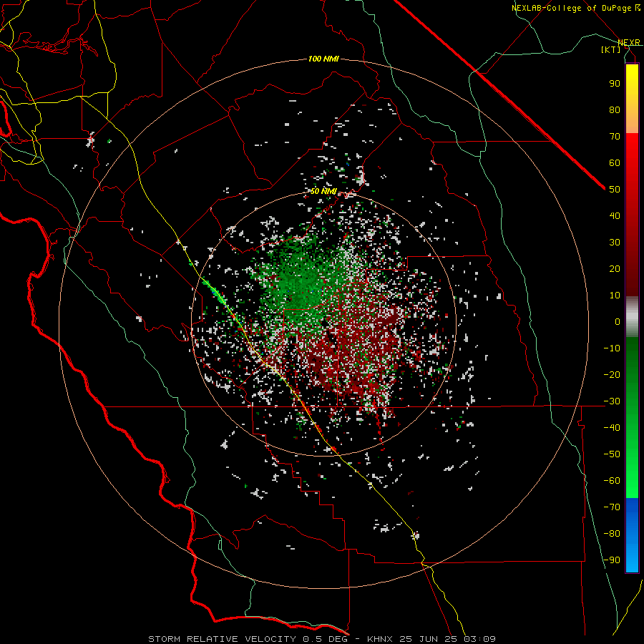Image resolution: width=644 pixels, height=644 pixels.
Task: Click the -90 knot legend value
Action: click(612, 560)
